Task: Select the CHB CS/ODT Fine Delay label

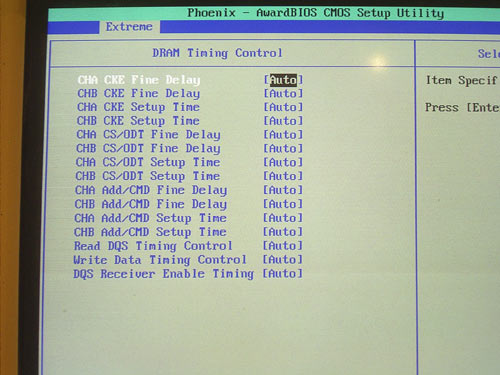Action: (x=148, y=149)
